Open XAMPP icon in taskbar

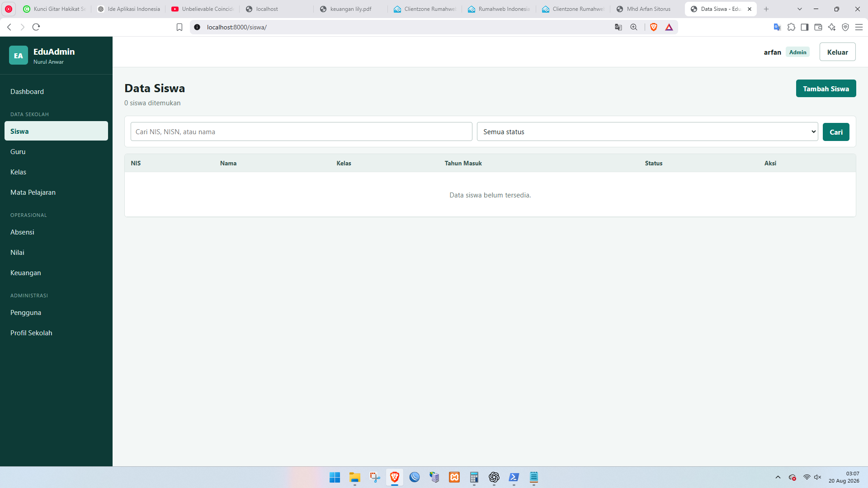pos(454,477)
